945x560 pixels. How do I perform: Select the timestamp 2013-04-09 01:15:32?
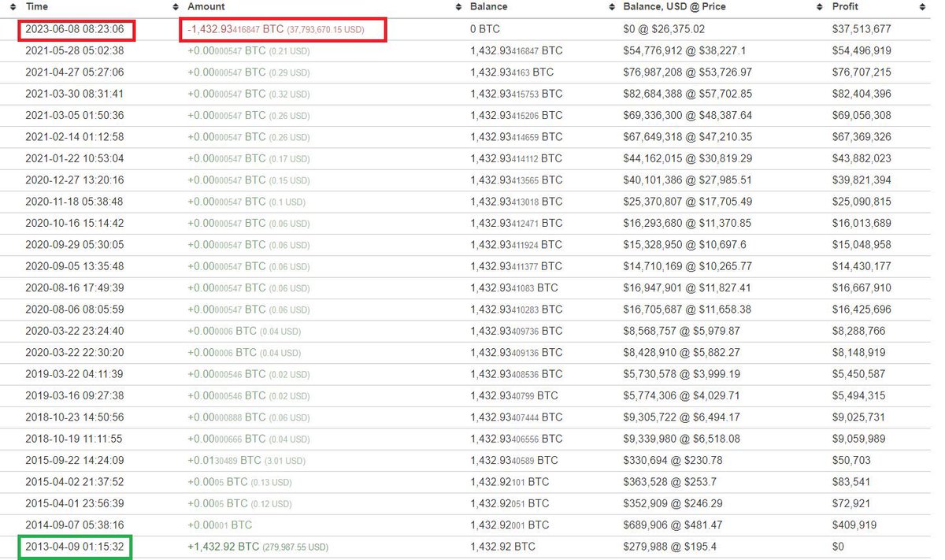(75, 546)
